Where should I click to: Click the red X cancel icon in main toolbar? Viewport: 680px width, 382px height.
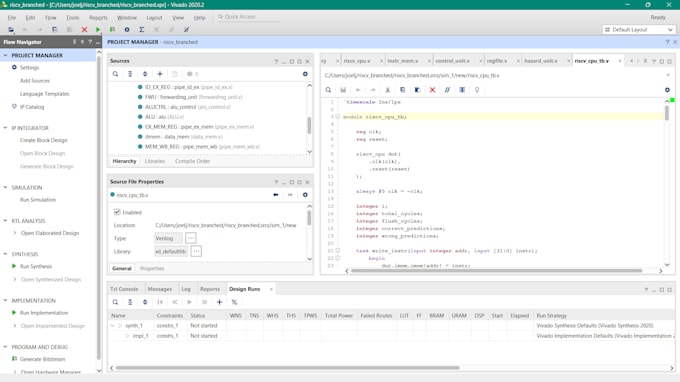coord(85,29)
